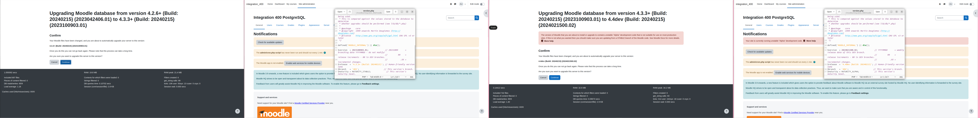Viewport: 980px width, 118px height.
Task: Expand Open dropdown arrow in 4.3.3+ version.php editor
Action: (344, 12)
